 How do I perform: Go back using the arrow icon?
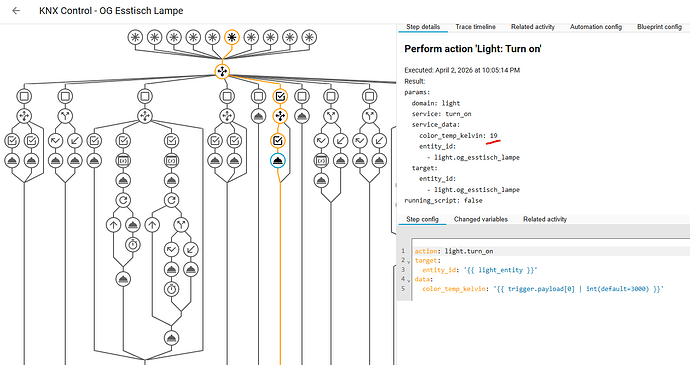[16, 11]
